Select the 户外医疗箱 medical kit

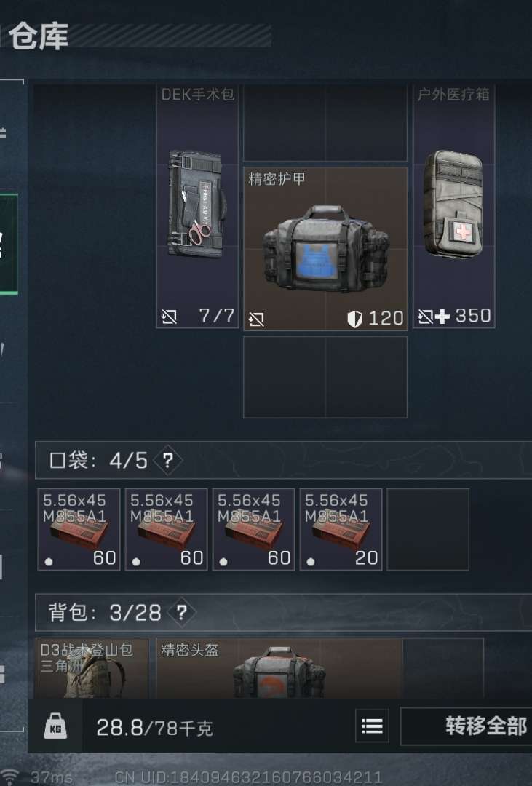(454, 206)
